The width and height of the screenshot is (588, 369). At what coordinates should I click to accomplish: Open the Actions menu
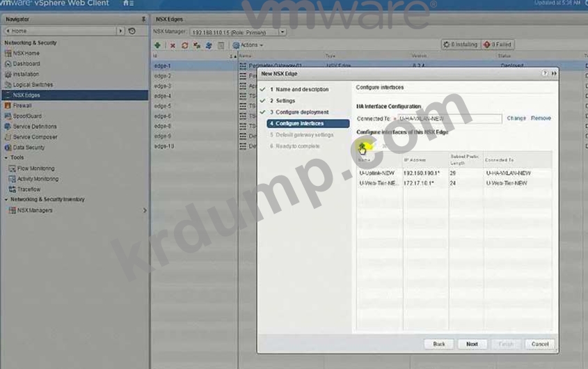pyautogui.click(x=248, y=45)
